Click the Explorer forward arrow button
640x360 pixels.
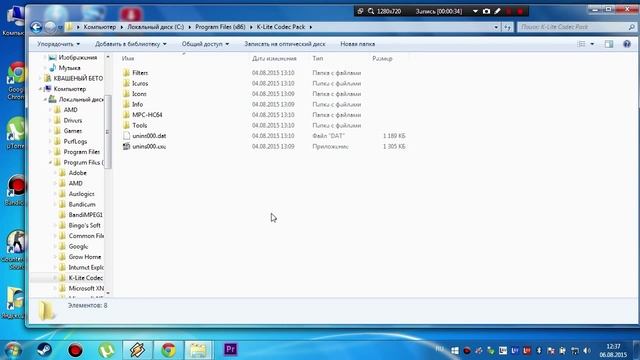tap(50, 27)
